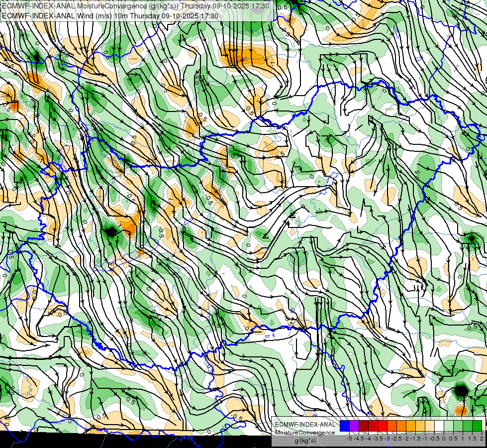
Task: Click the dark green swatch 1.5 to 2
Action: 477,426
